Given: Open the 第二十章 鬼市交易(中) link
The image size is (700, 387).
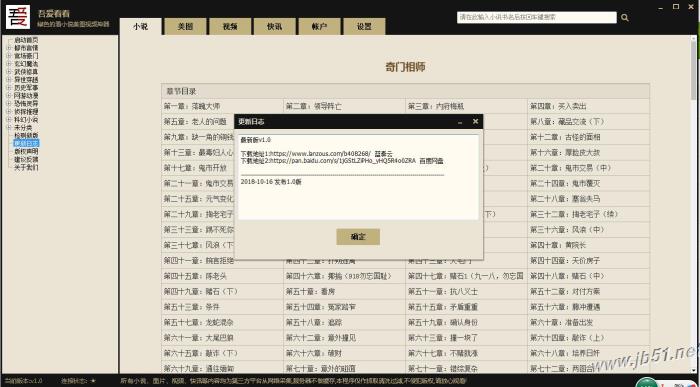Looking at the screenshot, I should pos(571,168).
